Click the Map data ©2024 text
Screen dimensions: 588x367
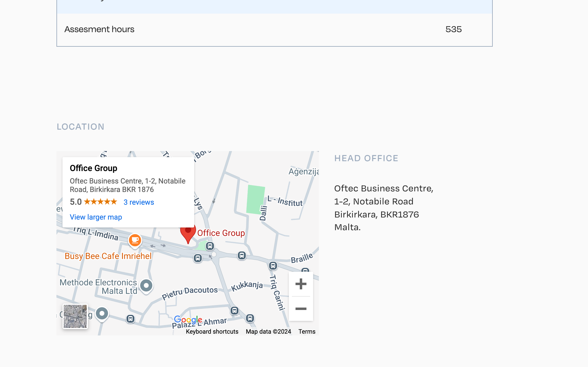coord(269,332)
